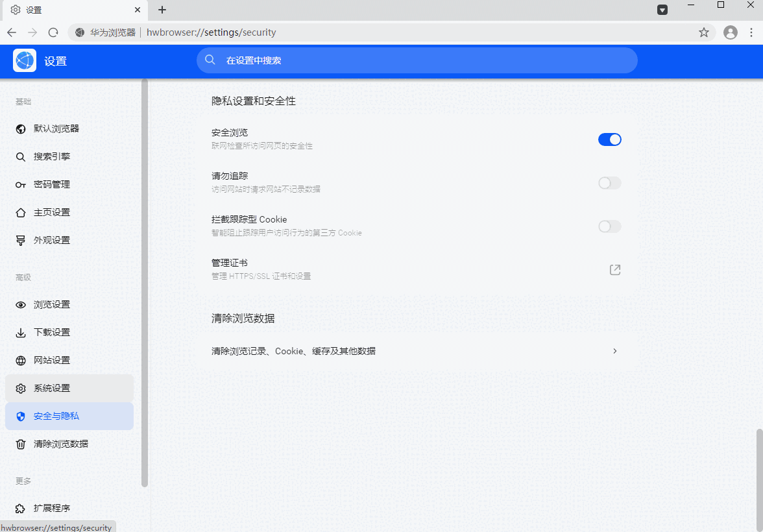Image resolution: width=763 pixels, height=532 pixels.
Task: Turn on 拦截跟踪型 Cookie
Action: (609, 226)
